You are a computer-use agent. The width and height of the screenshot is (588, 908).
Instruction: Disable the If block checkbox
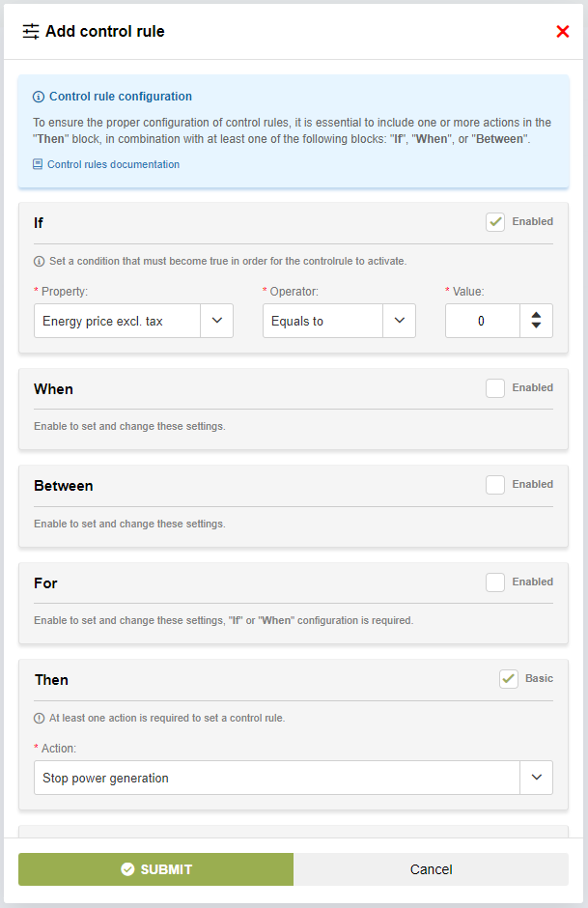[x=495, y=222]
